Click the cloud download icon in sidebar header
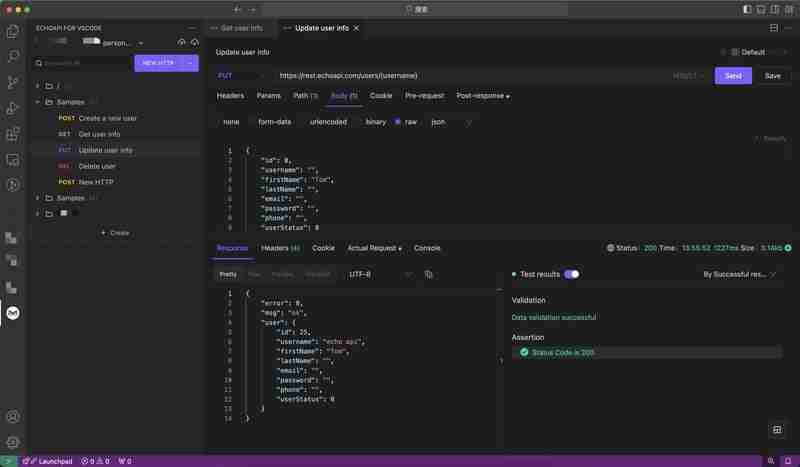Image resolution: width=800 pixels, height=467 pixels. tap(194, 42)
